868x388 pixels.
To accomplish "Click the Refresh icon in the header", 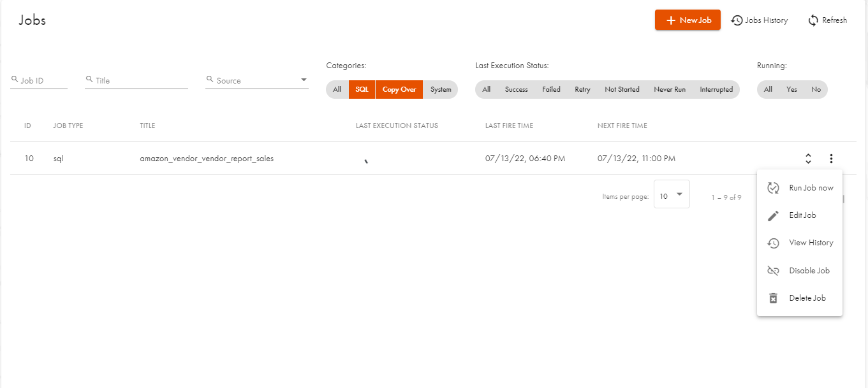I will click(x=813, y=20).
